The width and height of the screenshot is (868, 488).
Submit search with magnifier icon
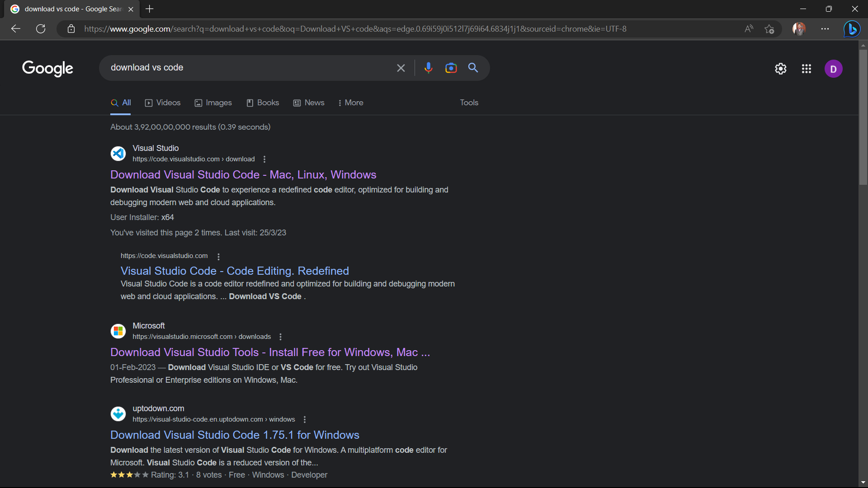[473, 68]
